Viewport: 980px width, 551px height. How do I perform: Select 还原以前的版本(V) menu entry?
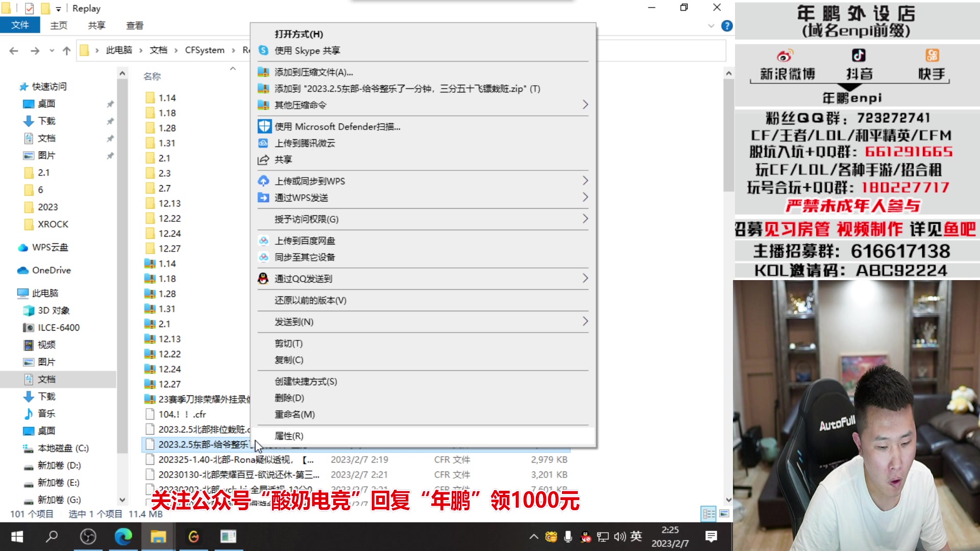click(310, 300)
